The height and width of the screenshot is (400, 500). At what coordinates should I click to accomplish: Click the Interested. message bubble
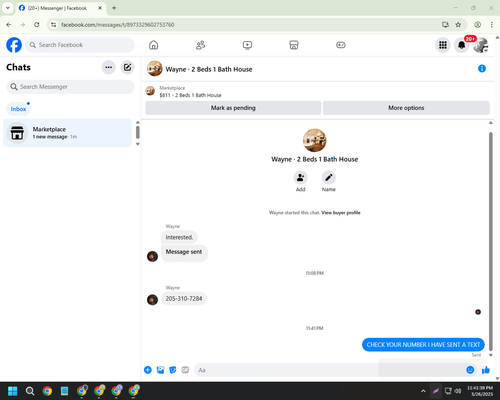click(x=179, y=237)
